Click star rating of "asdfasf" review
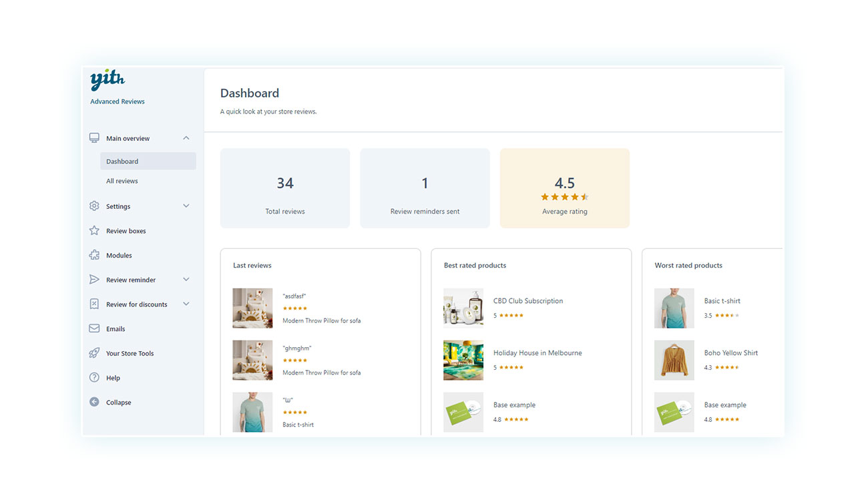The width and height of the screenshot is (868, 504). [295, 308]
